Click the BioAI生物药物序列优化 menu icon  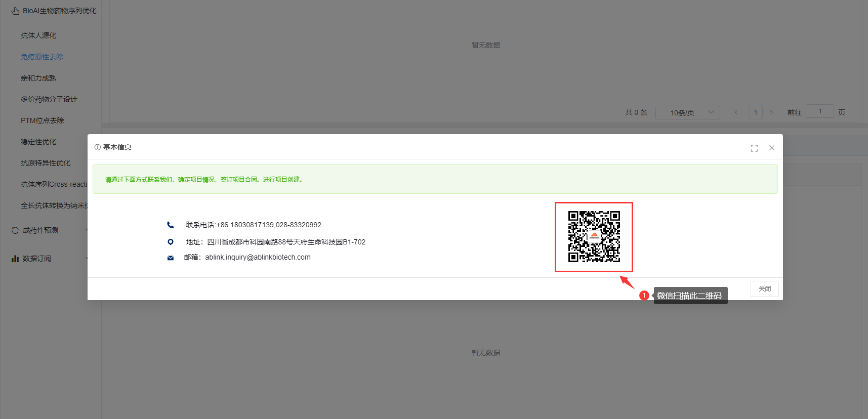[15, 11]
